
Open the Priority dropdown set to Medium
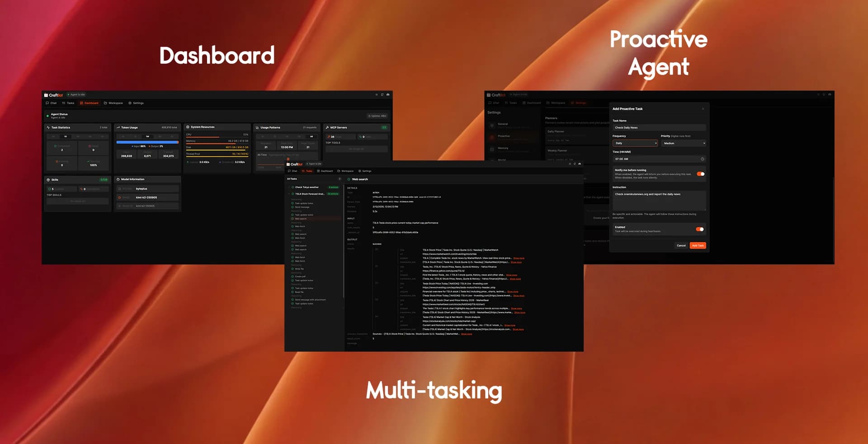(683, 143)
